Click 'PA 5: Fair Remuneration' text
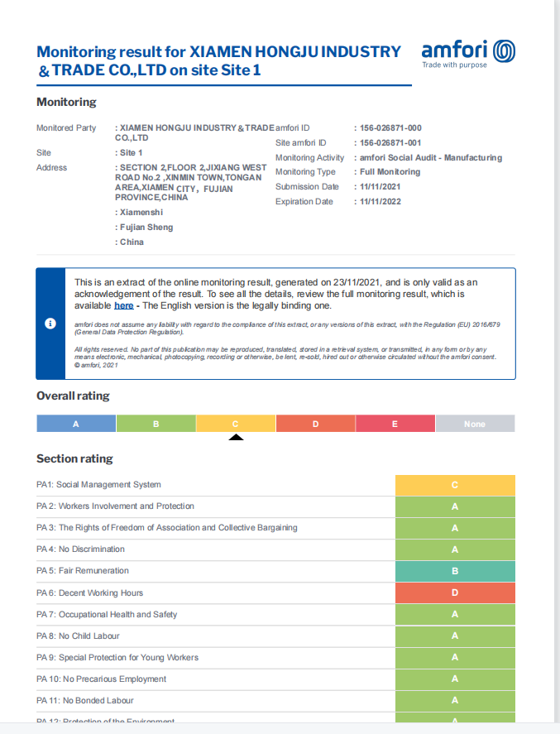 click(x=83, y=571)
